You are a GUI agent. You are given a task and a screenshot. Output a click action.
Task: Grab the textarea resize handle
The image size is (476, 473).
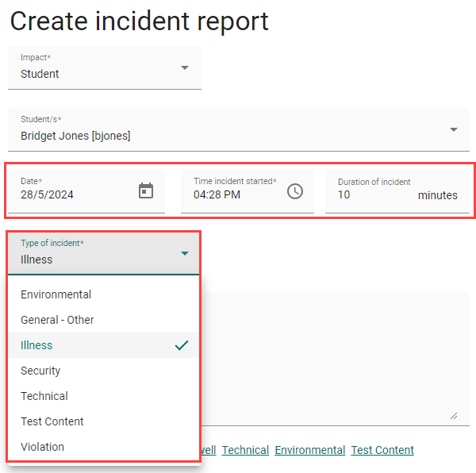(x=454, y=415)
